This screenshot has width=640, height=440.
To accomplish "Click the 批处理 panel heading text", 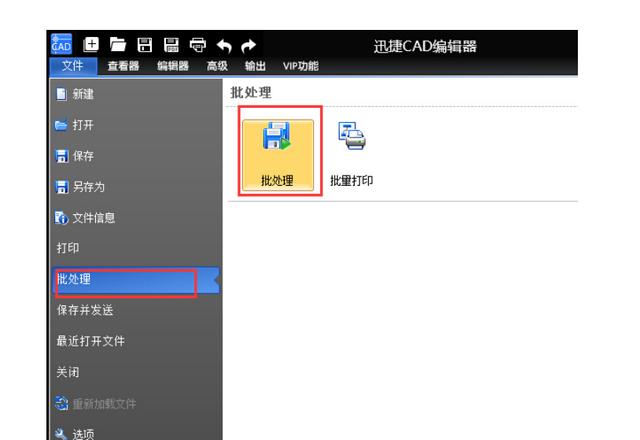I will [x=251, y=93].
